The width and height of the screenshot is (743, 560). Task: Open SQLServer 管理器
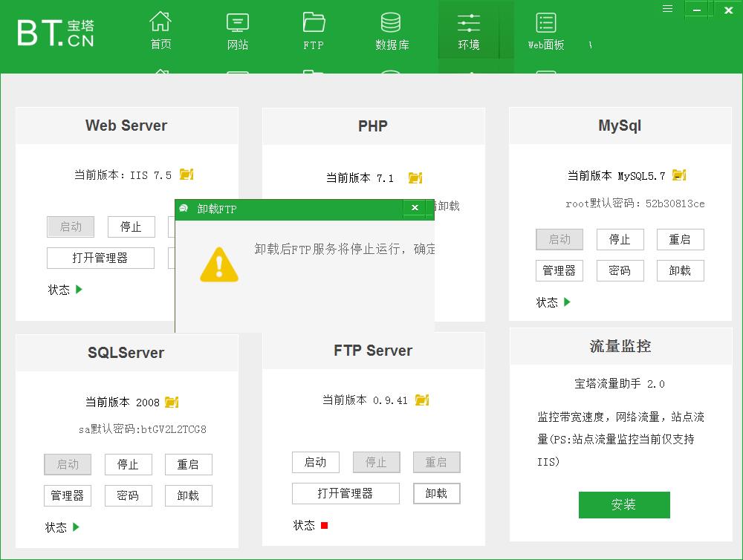(x=68, y=495)
